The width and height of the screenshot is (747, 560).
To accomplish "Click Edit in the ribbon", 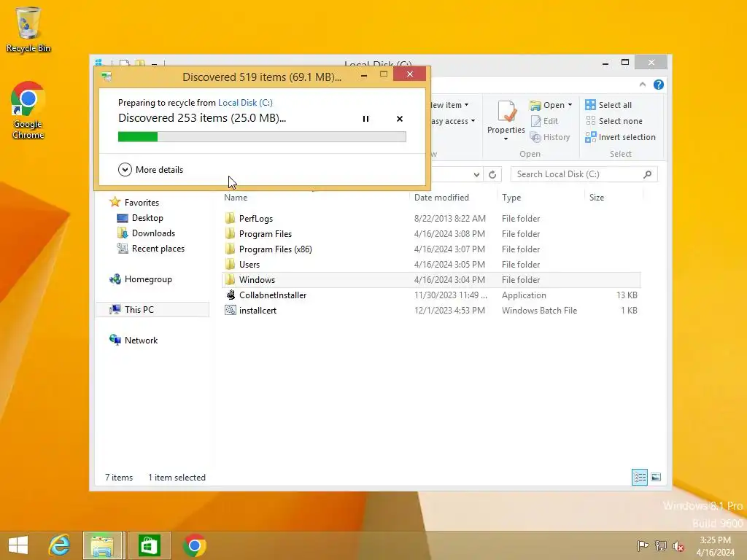I will coord(544,121).
